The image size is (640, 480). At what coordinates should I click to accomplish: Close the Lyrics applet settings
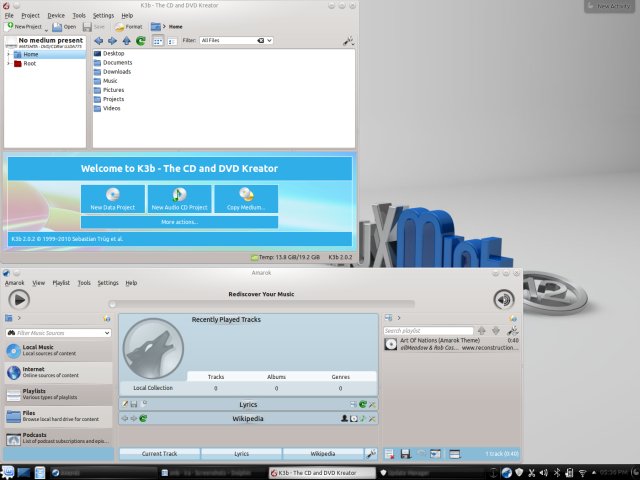tap(372, 404)
